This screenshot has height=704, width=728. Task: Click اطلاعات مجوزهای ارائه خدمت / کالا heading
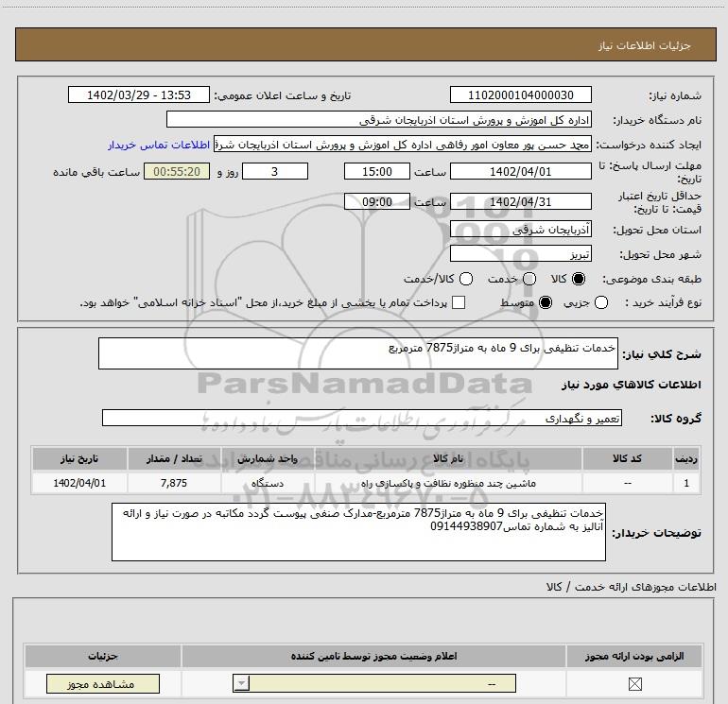pyautogui.click(x=631, y=587)
